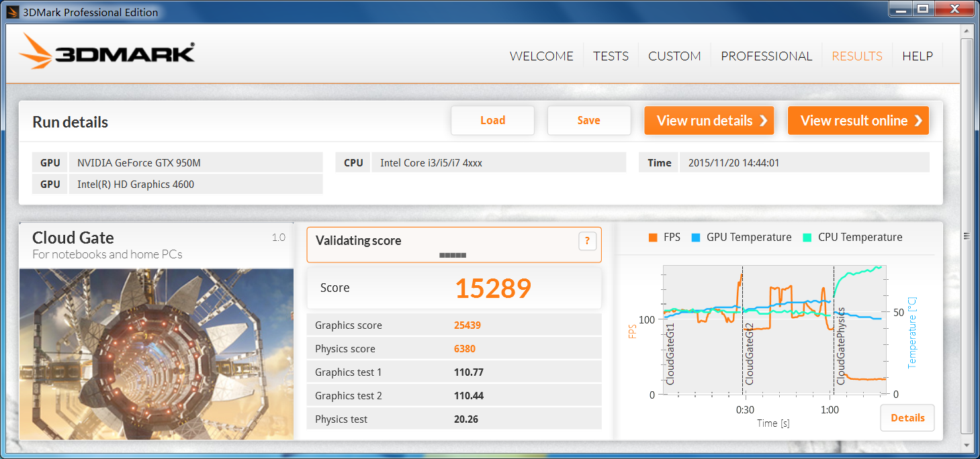The width and height of the screenshot is (980, 459).
Task: Click the orange FPS legend swatch
Action: pos(653,238)
